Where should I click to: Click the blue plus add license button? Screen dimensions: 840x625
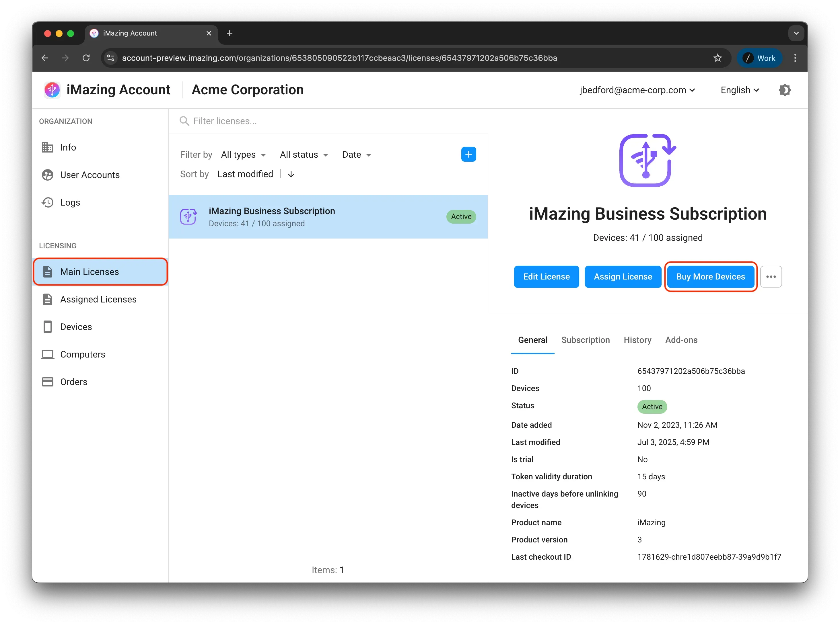tap(468, 154)
